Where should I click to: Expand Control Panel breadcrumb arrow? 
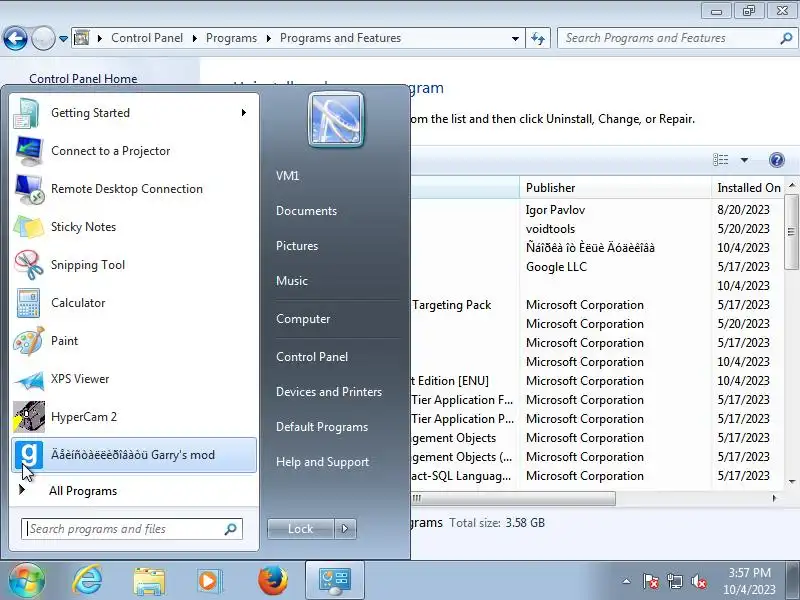(194, 38)
